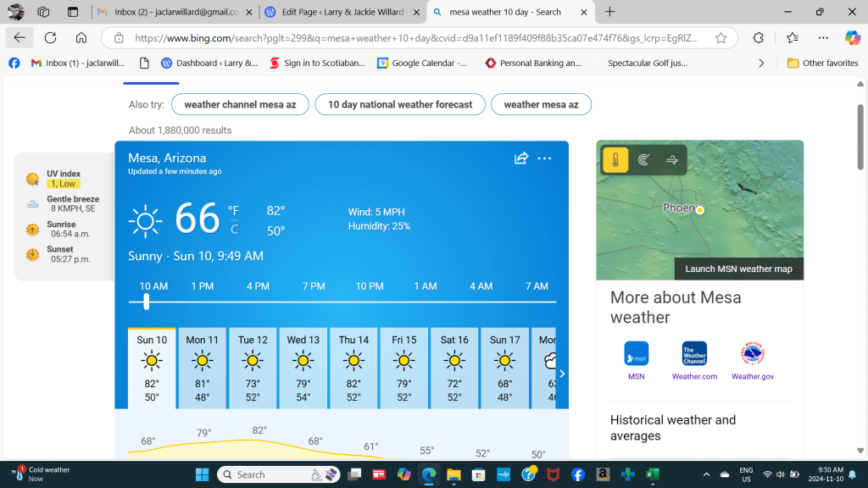Open the weather card three-dots options menu
This screenshot has height=488, width=868.
(x=544, y=158)
